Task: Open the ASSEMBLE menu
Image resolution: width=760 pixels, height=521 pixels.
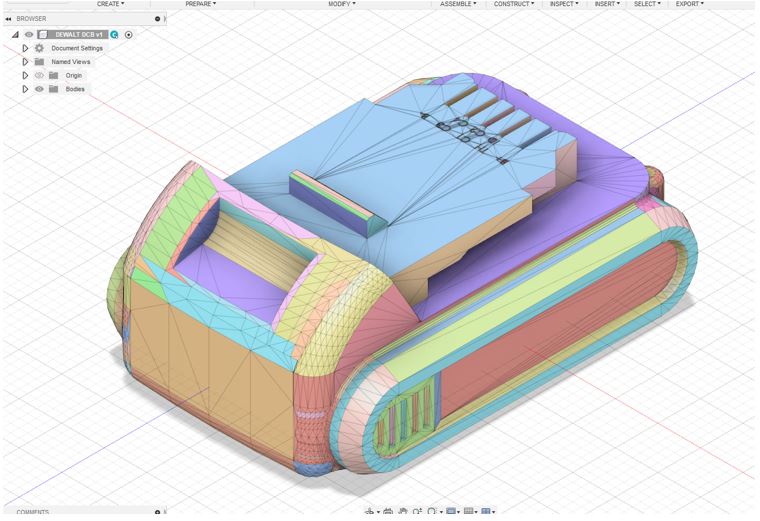Action: (458, 4)
